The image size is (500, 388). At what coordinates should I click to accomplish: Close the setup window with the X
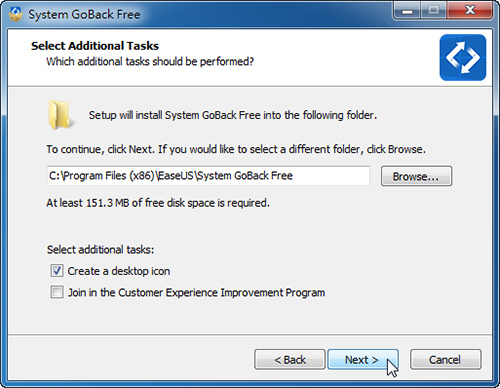point(469,10)
